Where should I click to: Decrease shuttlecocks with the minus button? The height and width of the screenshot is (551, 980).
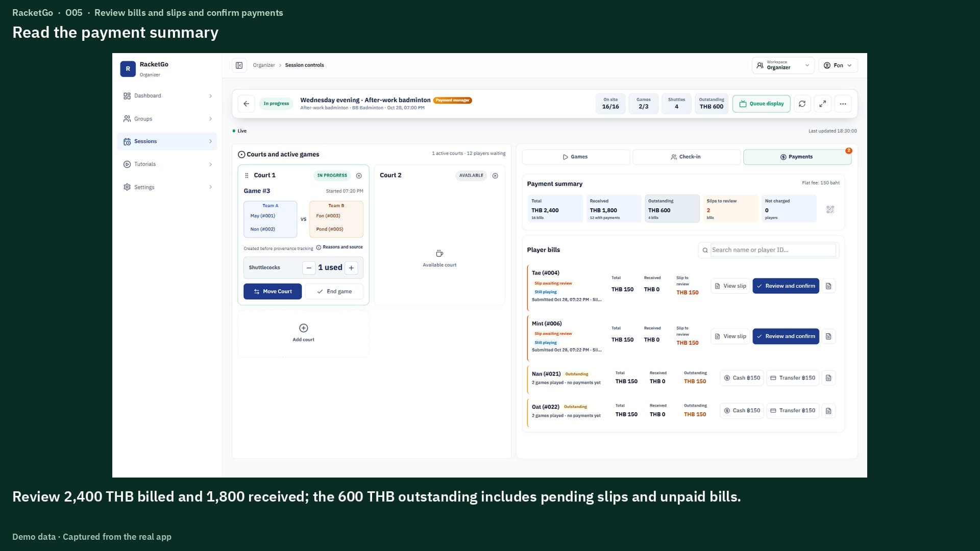click(309, 268)
